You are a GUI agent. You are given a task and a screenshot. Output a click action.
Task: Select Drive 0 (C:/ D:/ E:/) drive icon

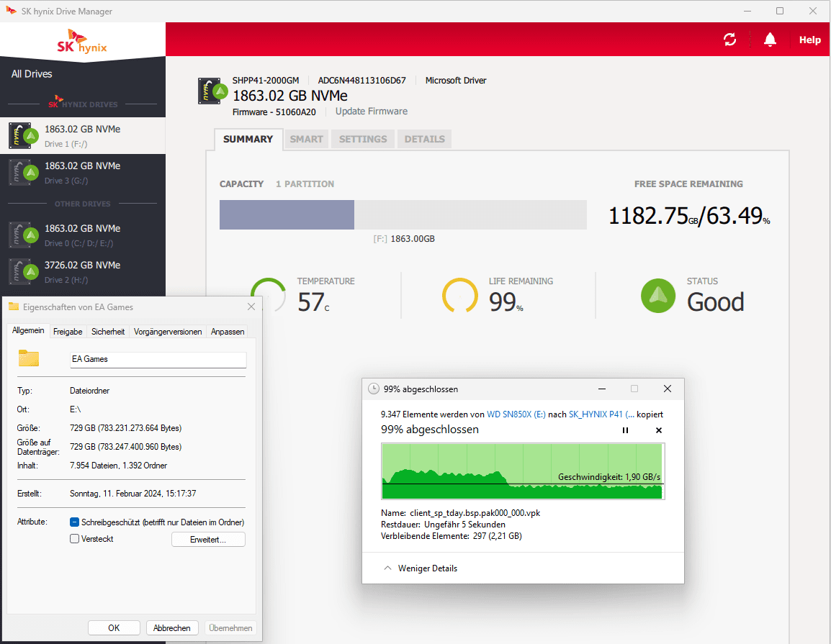tap(23, 235)
